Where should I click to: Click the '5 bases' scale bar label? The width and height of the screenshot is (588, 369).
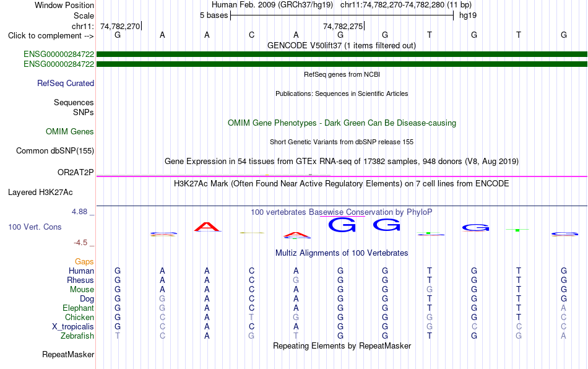pos(214,15)
